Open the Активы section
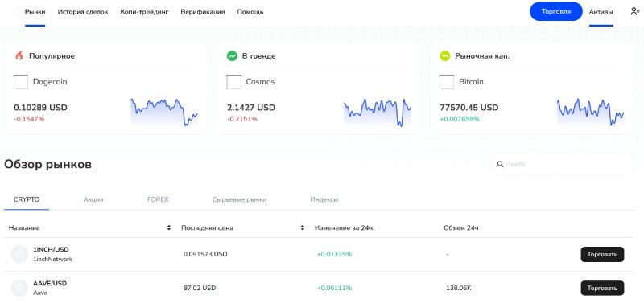The height and width of the screenshot is (303, 644). click(x=601, y=12)
